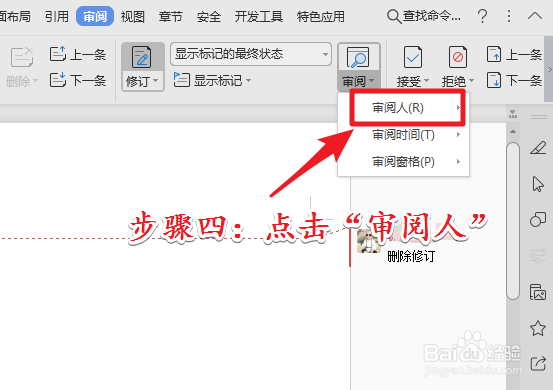Image resolution: width=553 pixels, height=390 pixels.
Task: Go to next revision 下一条
Action: [514, 80]
